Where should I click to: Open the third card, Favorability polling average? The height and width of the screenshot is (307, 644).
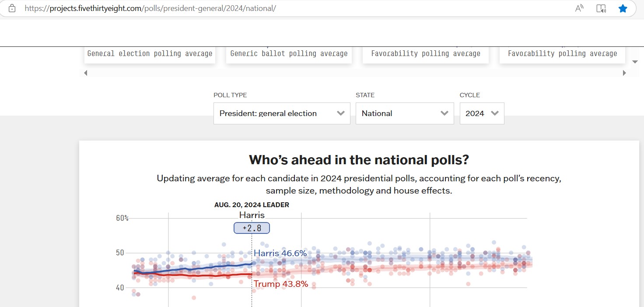click(425, 54)
